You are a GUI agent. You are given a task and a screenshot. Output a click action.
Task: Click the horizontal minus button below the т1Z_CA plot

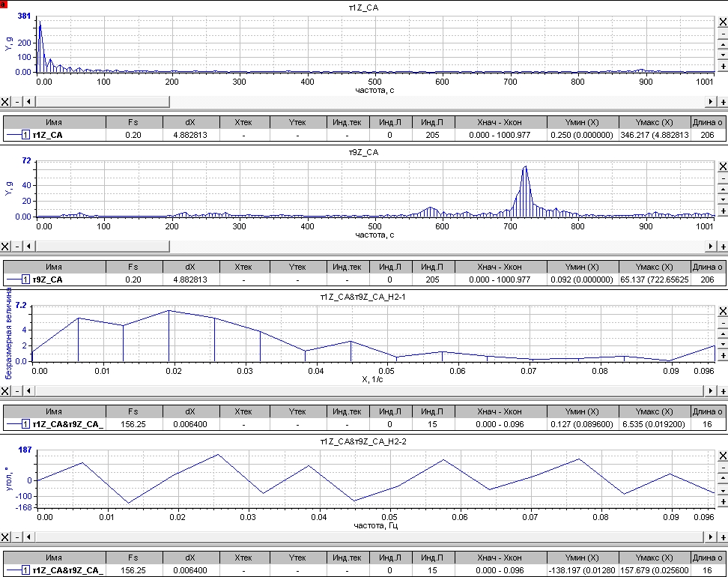(17, 101)
